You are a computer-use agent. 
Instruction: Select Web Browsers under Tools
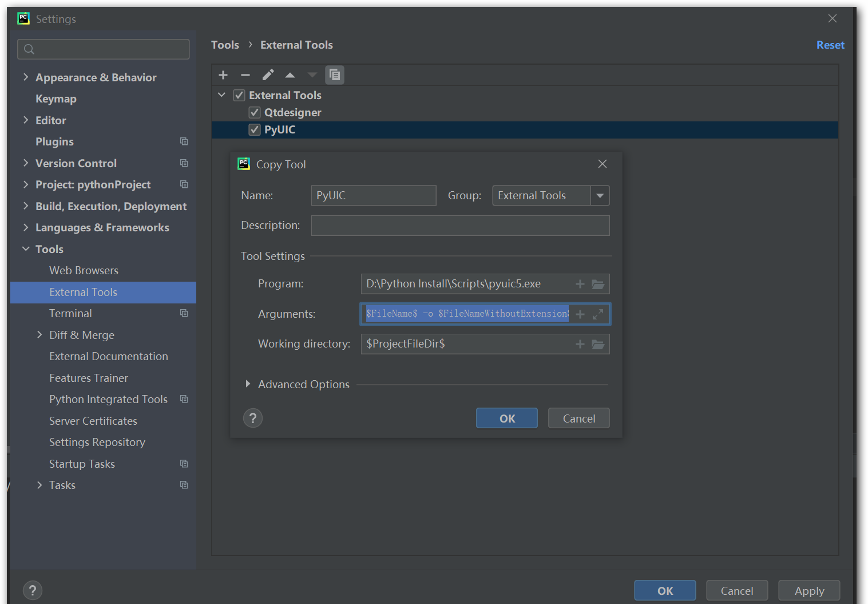84,270
